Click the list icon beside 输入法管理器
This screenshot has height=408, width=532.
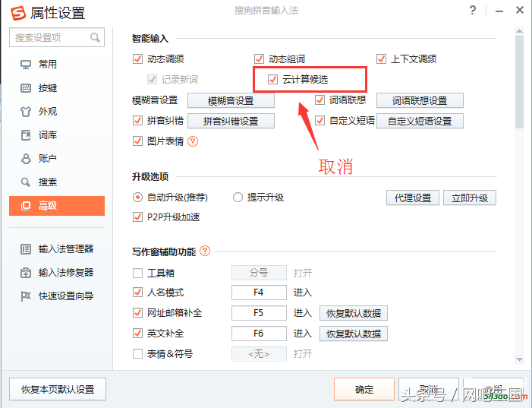point(26,249)
